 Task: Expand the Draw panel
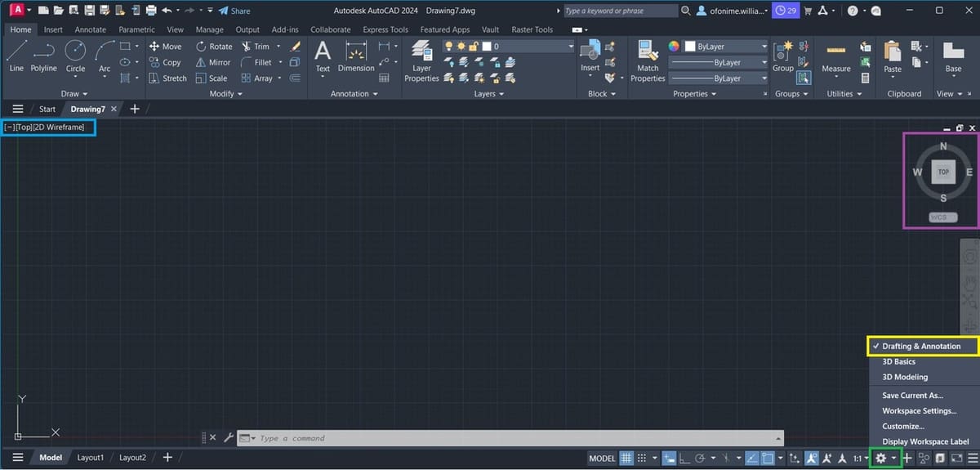click(73, 94)
